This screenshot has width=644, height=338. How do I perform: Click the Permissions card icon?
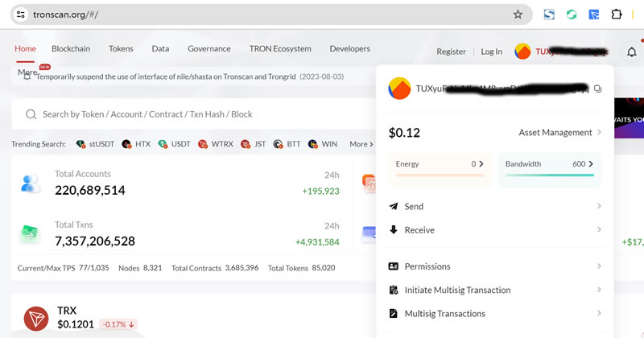pos(393,266)
